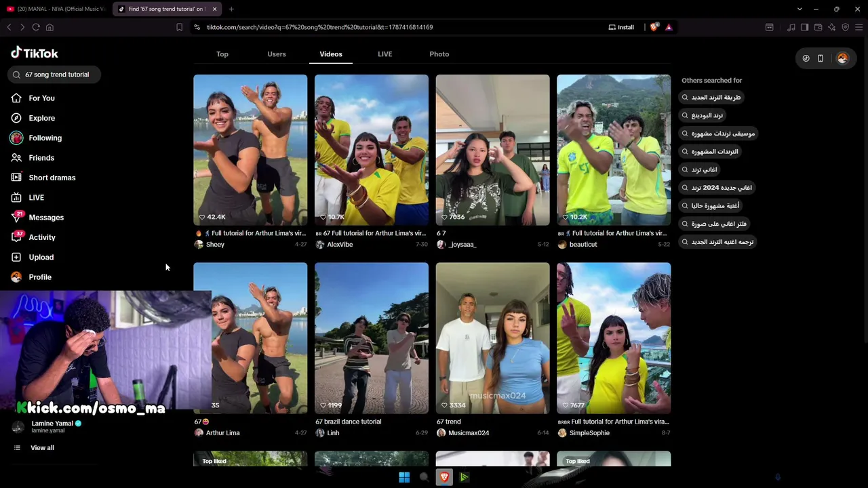868x488 pixels.
Task: Play the Sheey video with 42.4K likes
Action: [250, 150]
